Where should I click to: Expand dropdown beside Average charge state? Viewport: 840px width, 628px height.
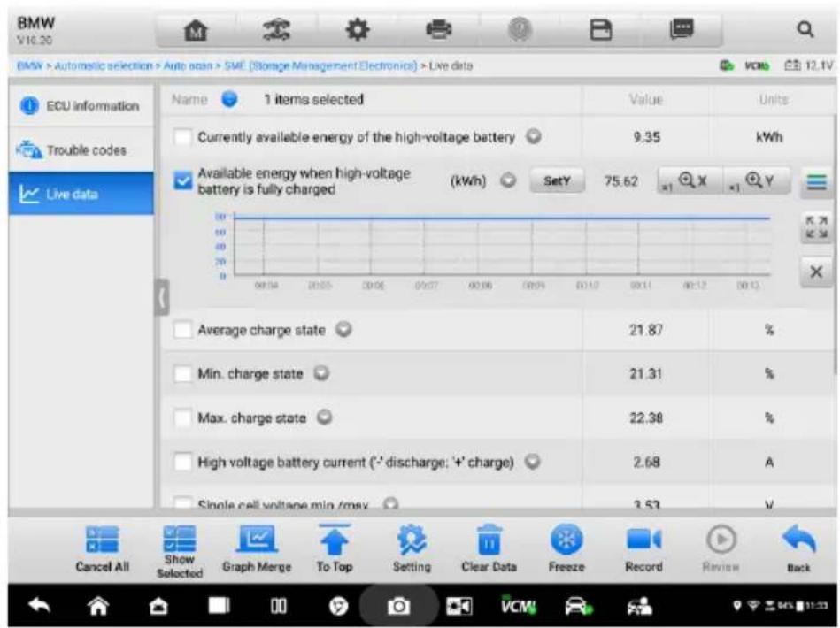(343, 329)
